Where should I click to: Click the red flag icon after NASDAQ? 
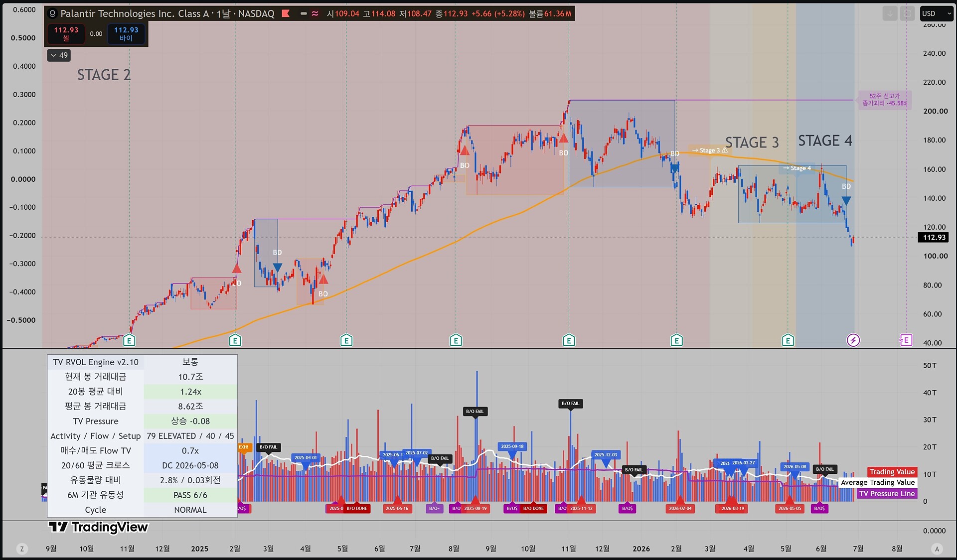[286, 13]
